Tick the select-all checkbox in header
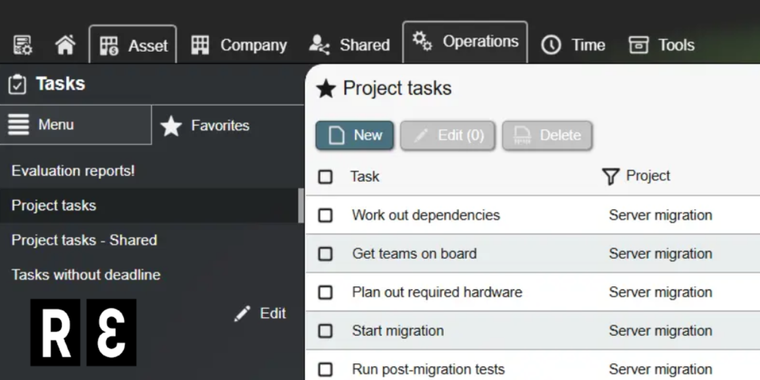760x380 pixels. (x=325, y=177)
